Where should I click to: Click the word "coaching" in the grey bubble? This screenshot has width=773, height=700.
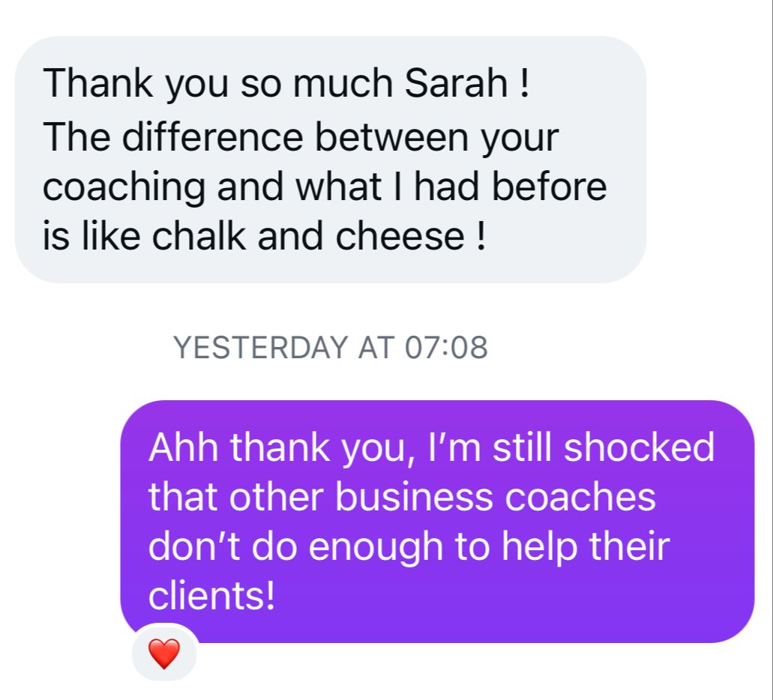[x=124, y=188]
